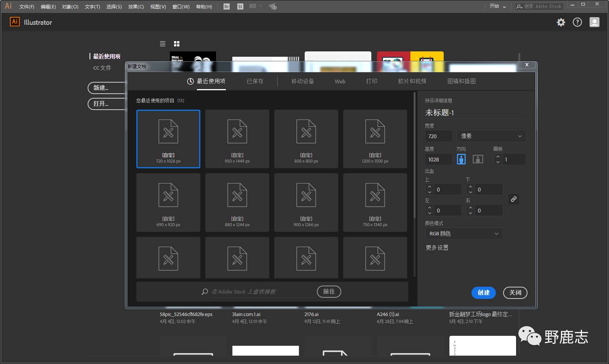Open the Bridge (Br) icon

click(227, 6)
